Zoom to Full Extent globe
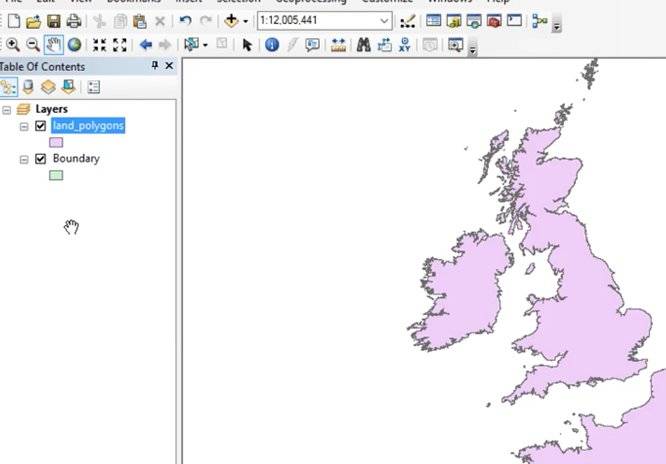 point(74,45)
